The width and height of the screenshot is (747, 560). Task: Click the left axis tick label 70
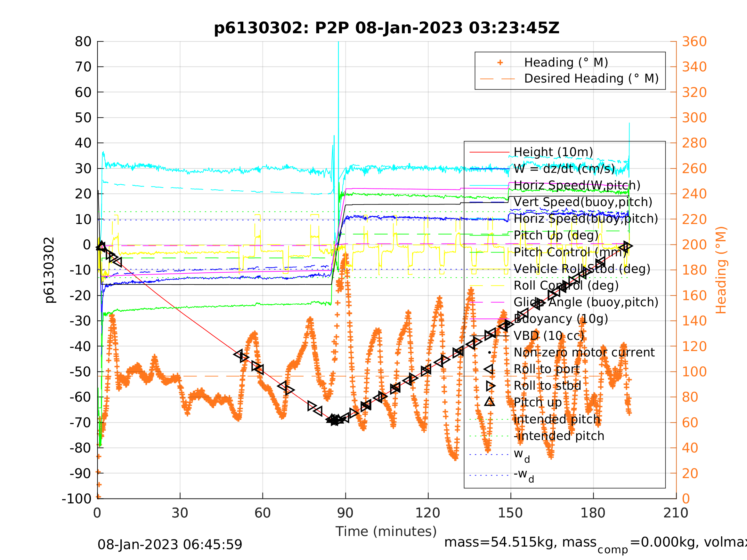[83, 67]
